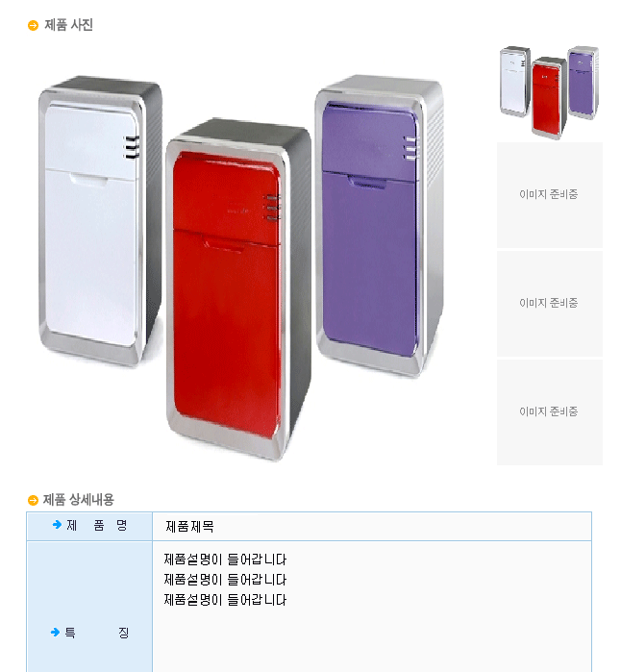
Task: Open the second 이미지 준비중 placeholder thumbnail
Action: pyautogui.click(x=550, y=304)
